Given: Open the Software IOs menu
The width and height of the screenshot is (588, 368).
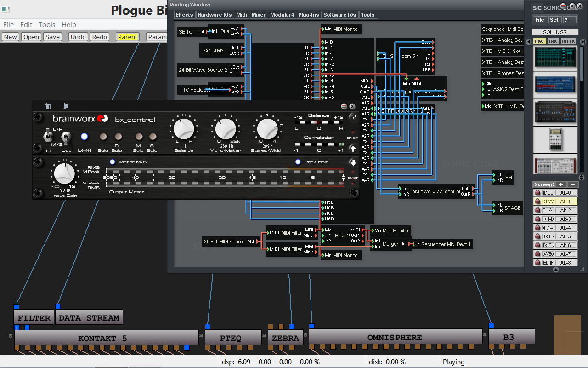Looking at the screenshot, I should point(339,15).
